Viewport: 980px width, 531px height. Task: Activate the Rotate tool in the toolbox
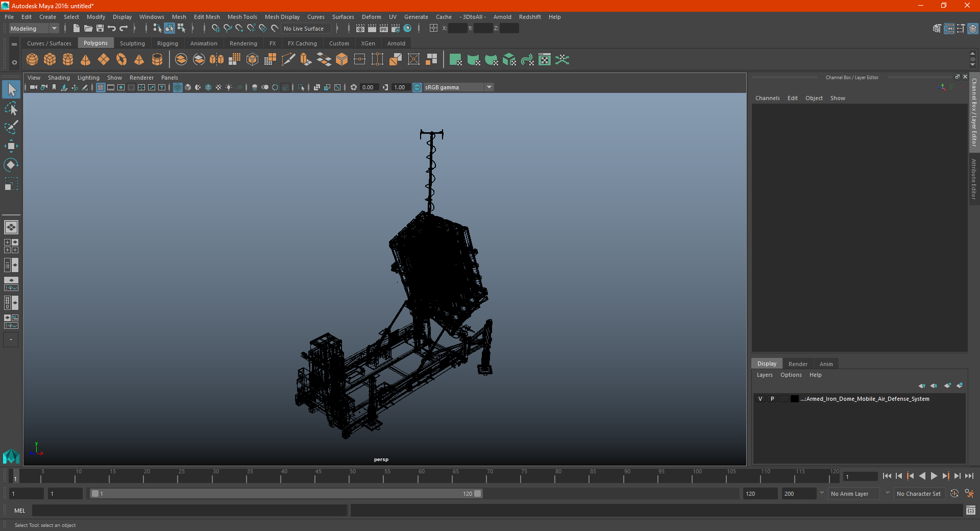coord(11,165)
